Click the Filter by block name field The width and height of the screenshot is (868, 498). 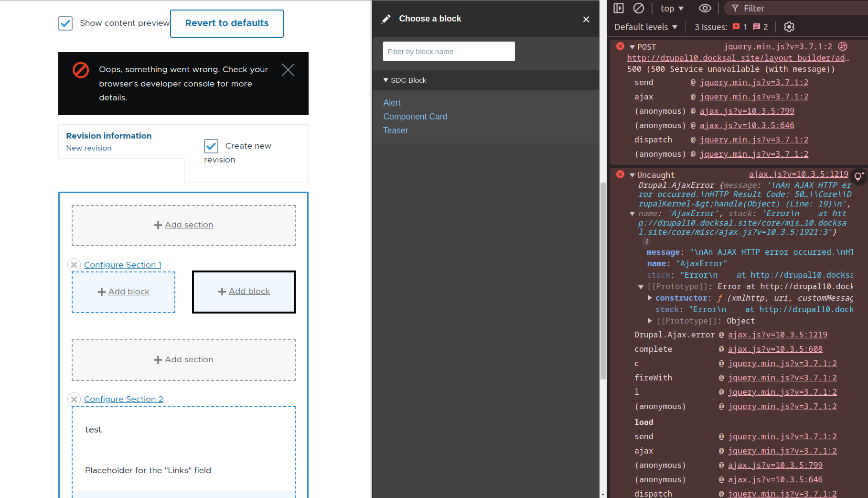[x=448, y=51]
